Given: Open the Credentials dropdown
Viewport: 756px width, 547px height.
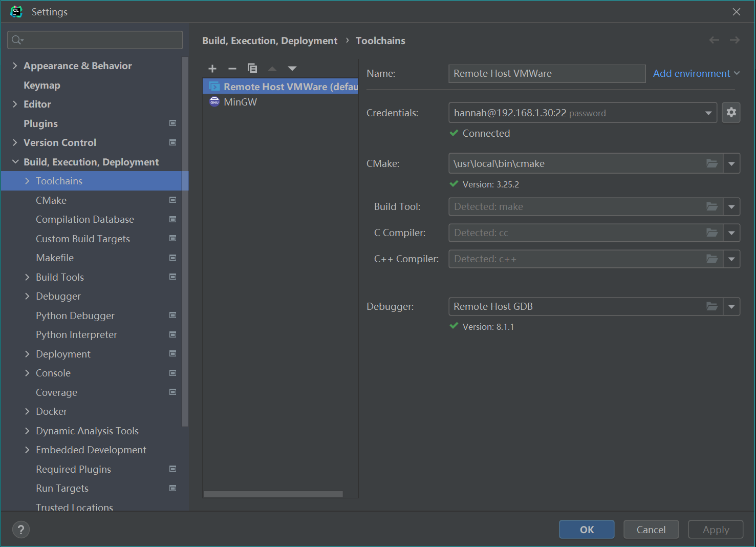Looking at the screenshot, I should click(x=708, y=113).
